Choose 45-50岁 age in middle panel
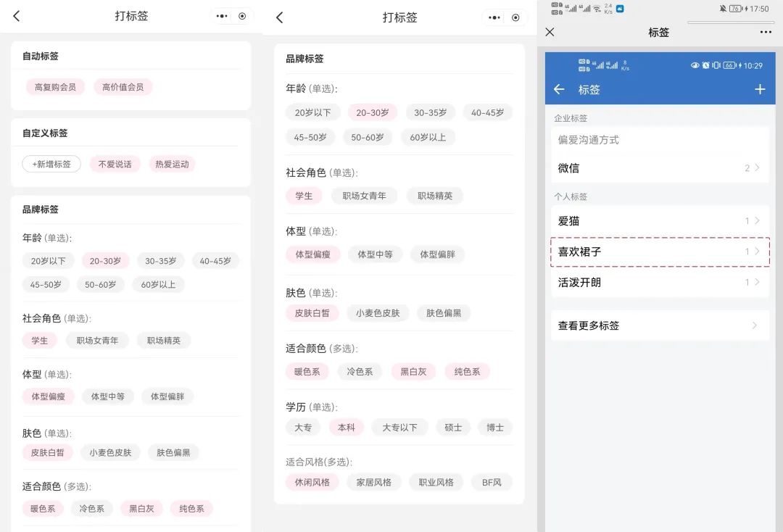Image resolution: width=783 pixels, height=532 pixels. (x=310, y=137)
